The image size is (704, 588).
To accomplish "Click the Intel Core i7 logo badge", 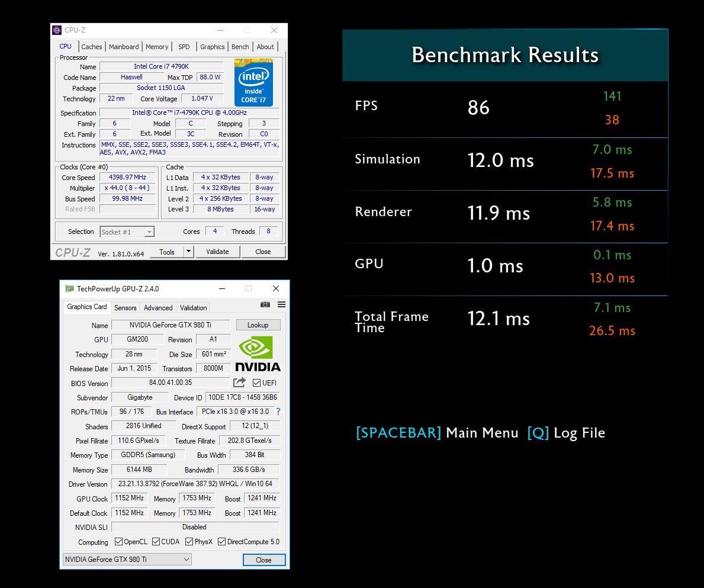I will [253, 82].
